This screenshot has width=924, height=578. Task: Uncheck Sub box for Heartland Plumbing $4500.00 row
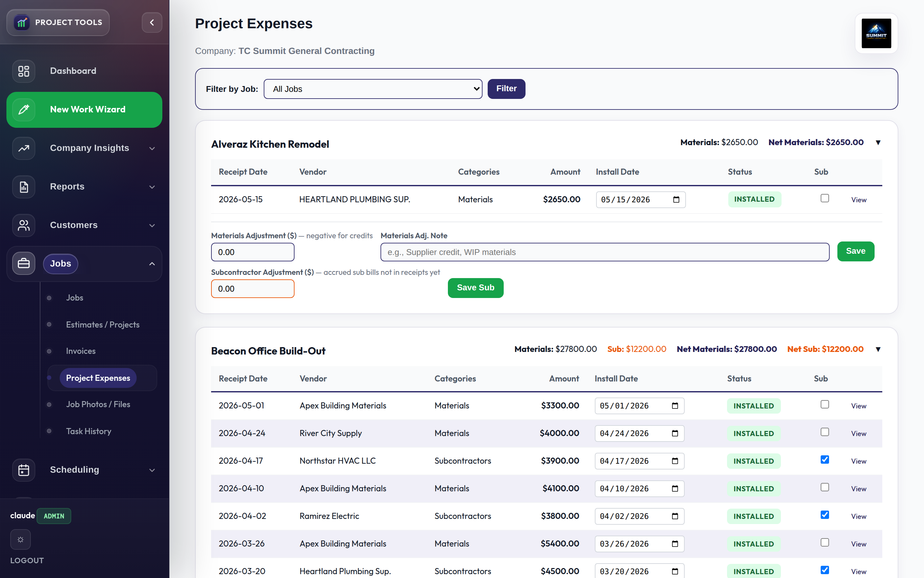pyautogui.click(x=825, y=570)
